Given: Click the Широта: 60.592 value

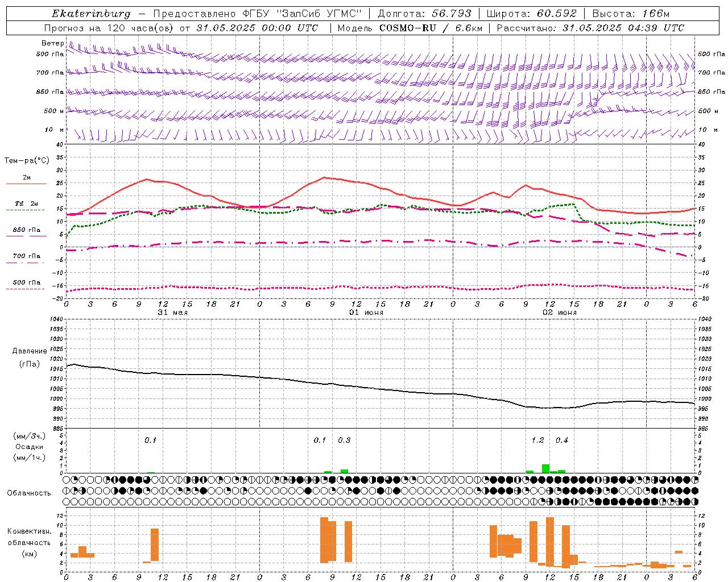Looking at the screenshot, I should [x=531, y=14].
